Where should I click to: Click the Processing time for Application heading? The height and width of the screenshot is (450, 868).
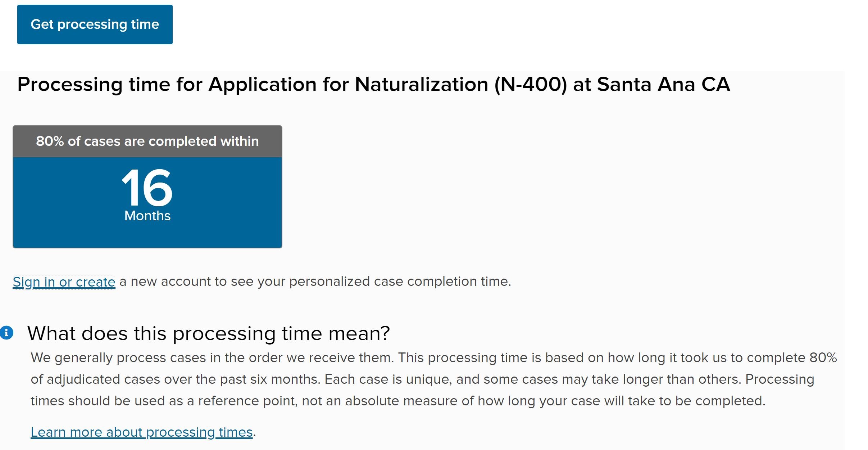coord(374,85)
